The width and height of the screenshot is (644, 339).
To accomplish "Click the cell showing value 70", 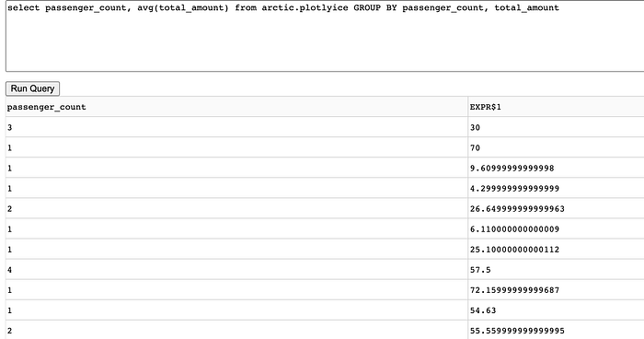I will tap(556, 147).
